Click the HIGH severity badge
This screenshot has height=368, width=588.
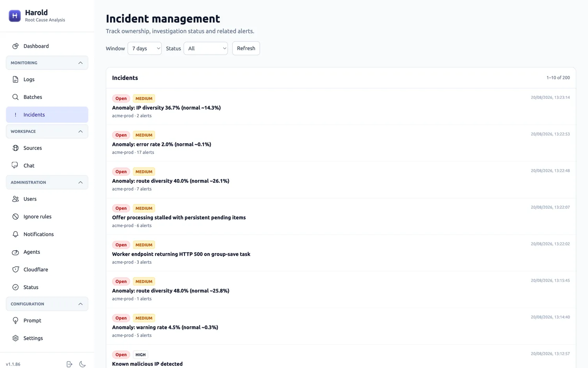pos(140,355)
